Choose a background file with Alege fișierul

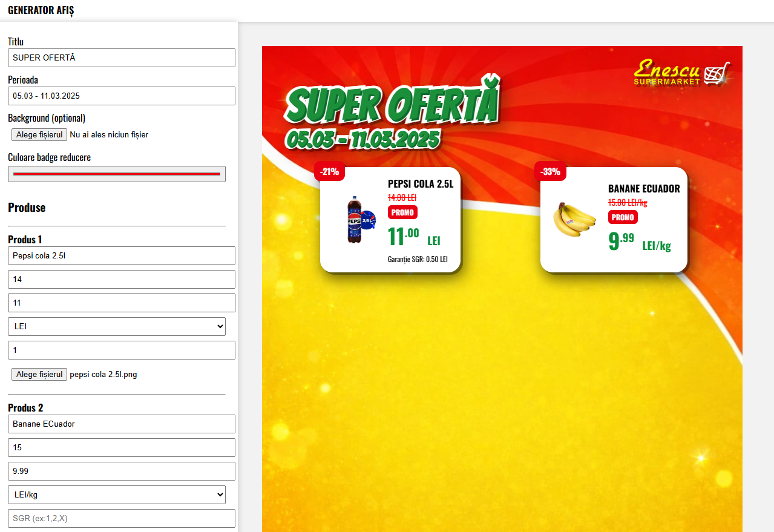[39, 135]
